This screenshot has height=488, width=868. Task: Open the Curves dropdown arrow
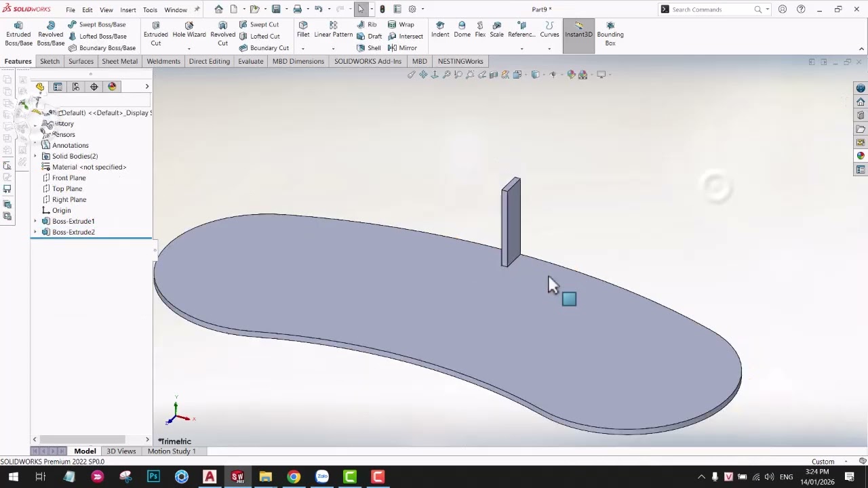[549, 49]
